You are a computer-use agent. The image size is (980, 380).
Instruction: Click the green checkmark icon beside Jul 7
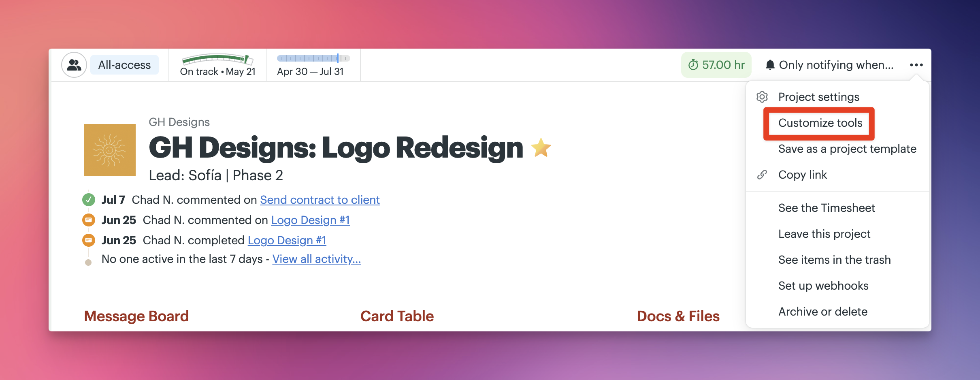[x=88, y=200]
